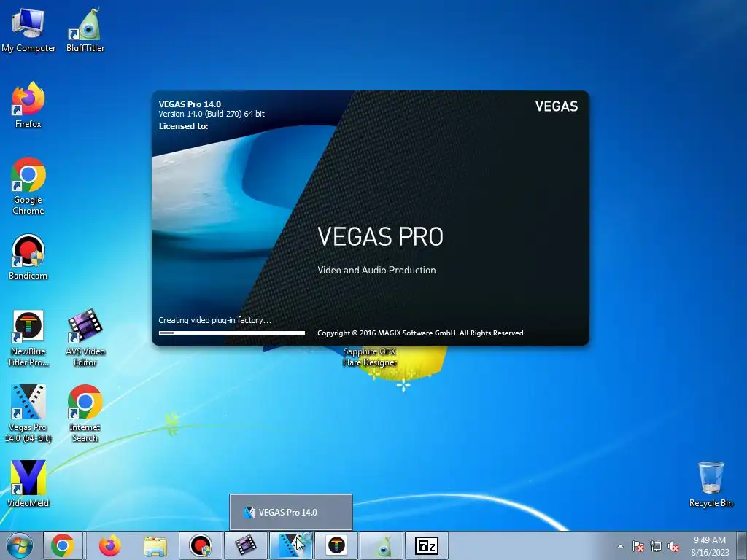Open the clock showing 9:49 AM
This screenshot has height=560, width=747.
710,545
